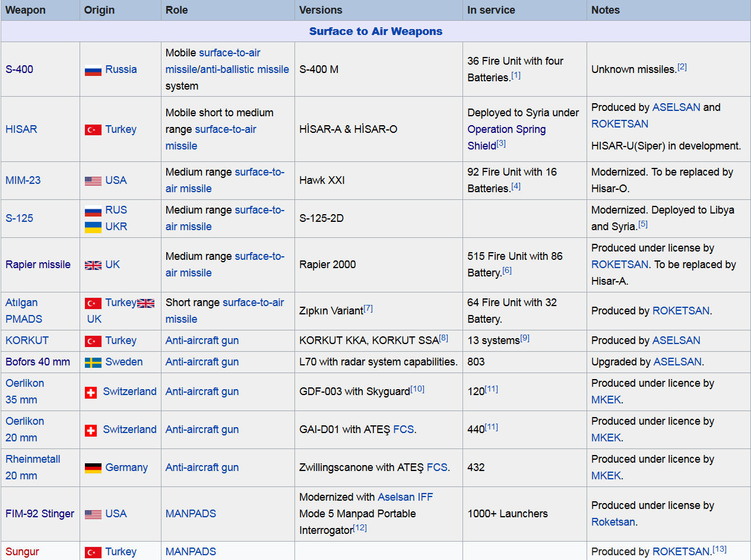Viewport: 751px width, 560px height.
Task: Jump to reference [3] after Shield
Action: 501,143
